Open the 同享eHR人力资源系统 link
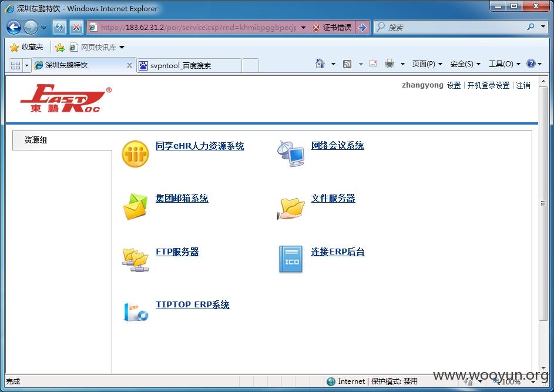Image resolution: width=554 pixels, height=392 pixels. tap(200, 146)
